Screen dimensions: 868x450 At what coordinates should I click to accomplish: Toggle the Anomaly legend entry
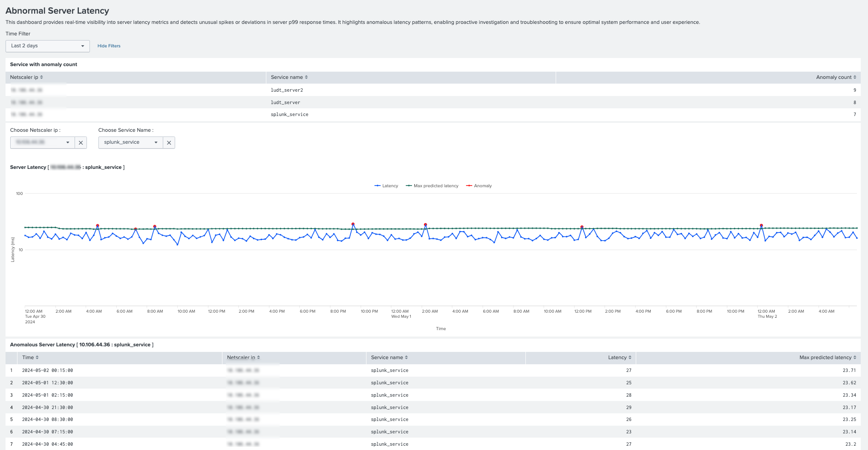(479, 186)
